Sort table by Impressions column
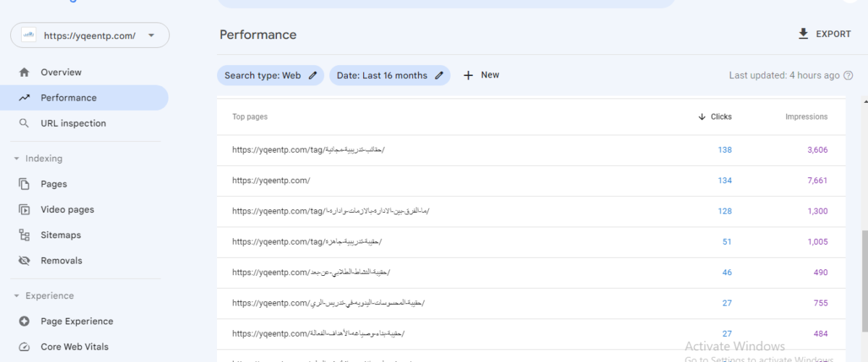Screen dimensions: 868x362 coord(807,117)
